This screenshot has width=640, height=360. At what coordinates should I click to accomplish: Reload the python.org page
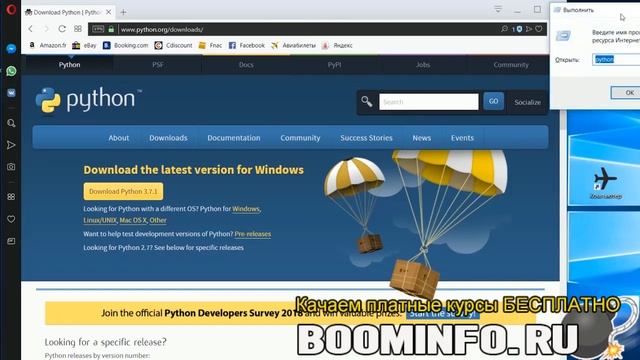[x=62, y=29]
